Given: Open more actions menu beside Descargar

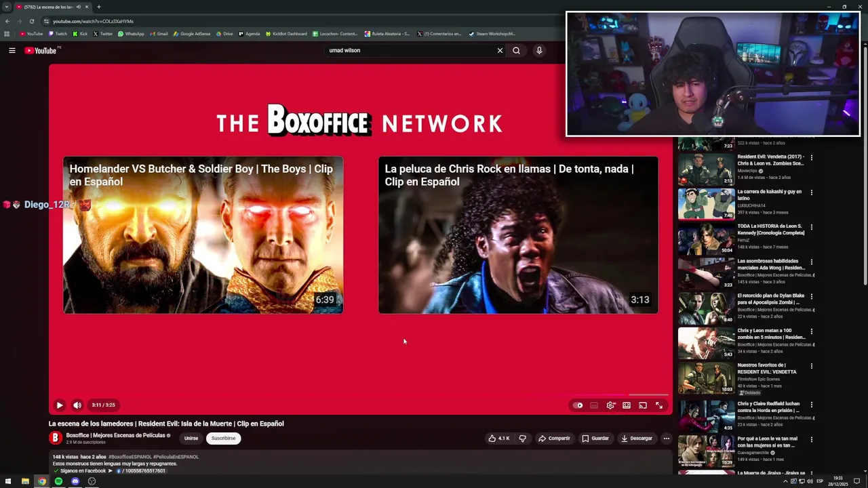Looking at the screenshot, I should (666, 439).
